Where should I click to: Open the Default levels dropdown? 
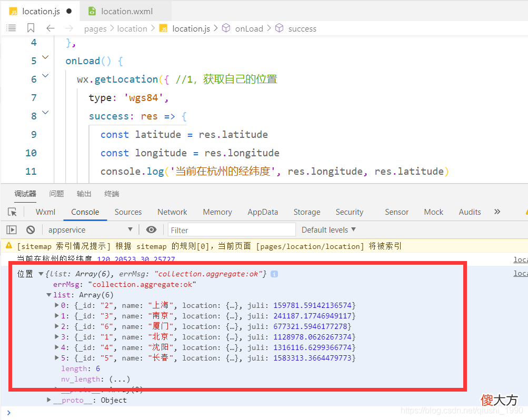pyautogui.click(x=328, y=230)
